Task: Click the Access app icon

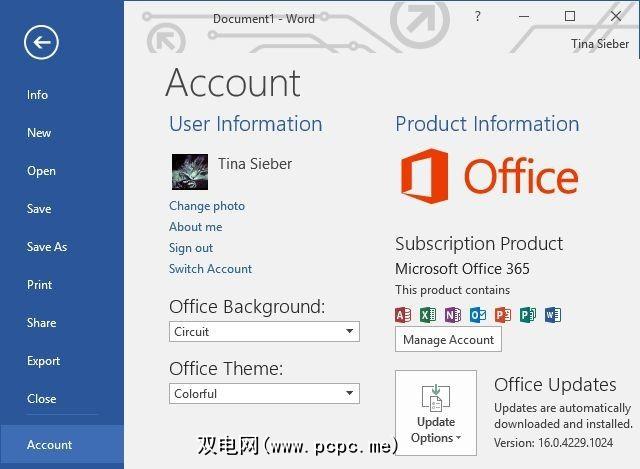Action: [x=403, y=315]
